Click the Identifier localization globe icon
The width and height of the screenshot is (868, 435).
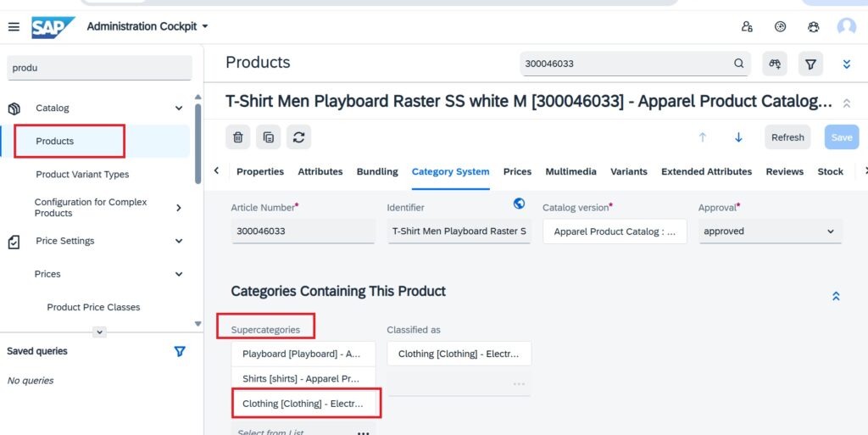520,204
